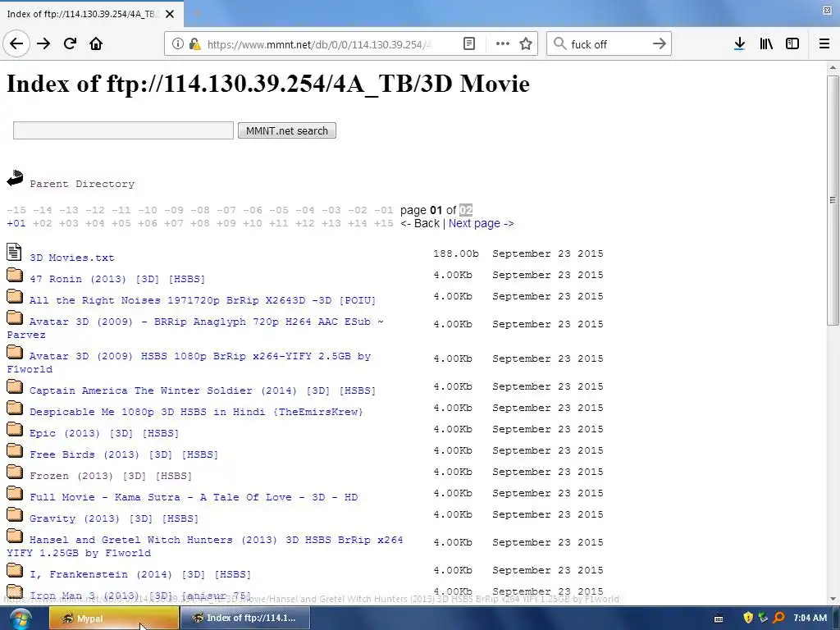Viewport: 840px width, 630px height.
Task: Click the search magnifier icon
Action: (559, 43)
